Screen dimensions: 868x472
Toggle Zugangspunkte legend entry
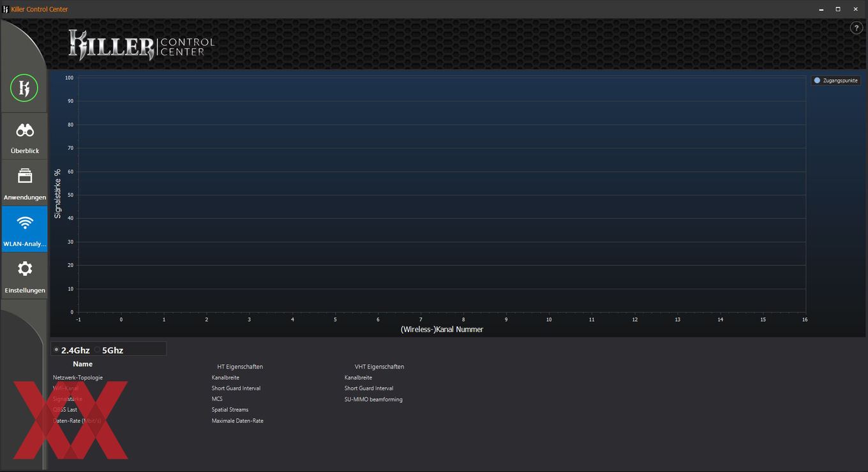[835, 80]
